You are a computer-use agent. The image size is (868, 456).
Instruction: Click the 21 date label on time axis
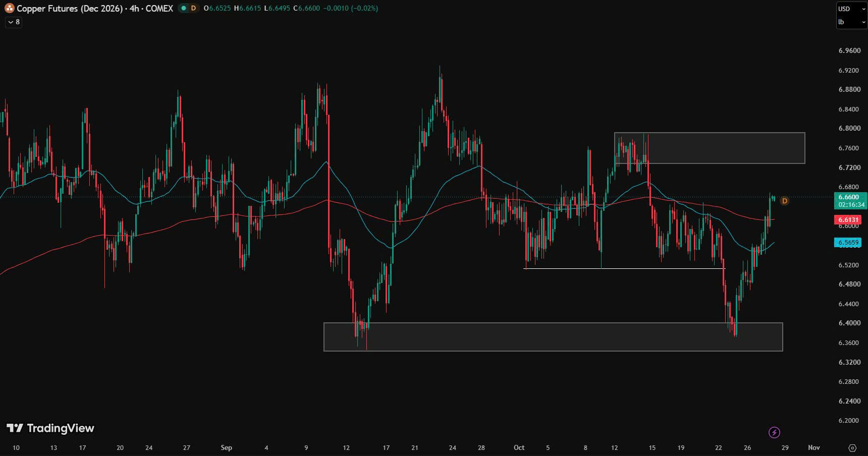[414, 447]
